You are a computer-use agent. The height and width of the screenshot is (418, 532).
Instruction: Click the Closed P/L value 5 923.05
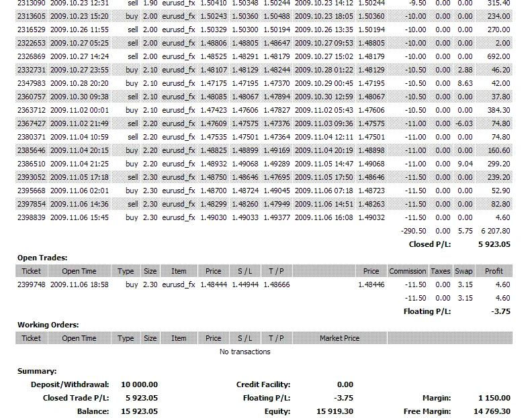(494, 244)
